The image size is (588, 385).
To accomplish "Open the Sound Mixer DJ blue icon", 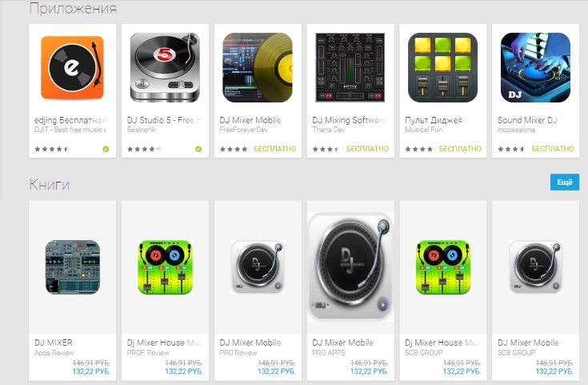I will click(535, 67).
